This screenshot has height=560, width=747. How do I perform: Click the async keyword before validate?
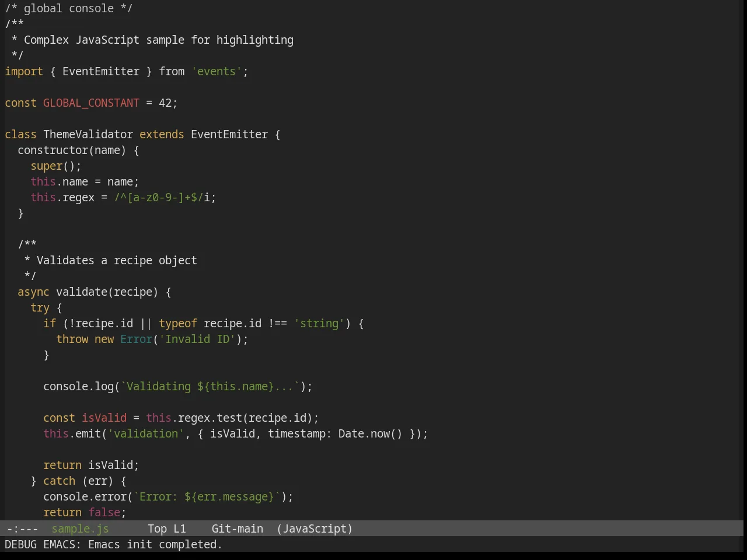point(33,292)
